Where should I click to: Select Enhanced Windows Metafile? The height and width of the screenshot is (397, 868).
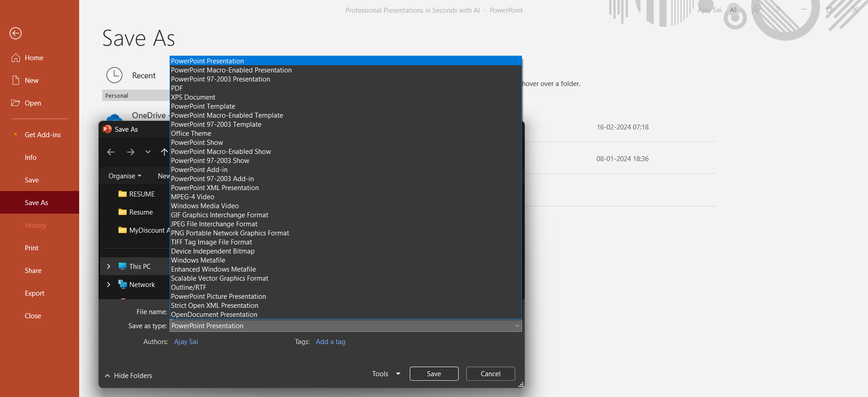click(346, 269)
